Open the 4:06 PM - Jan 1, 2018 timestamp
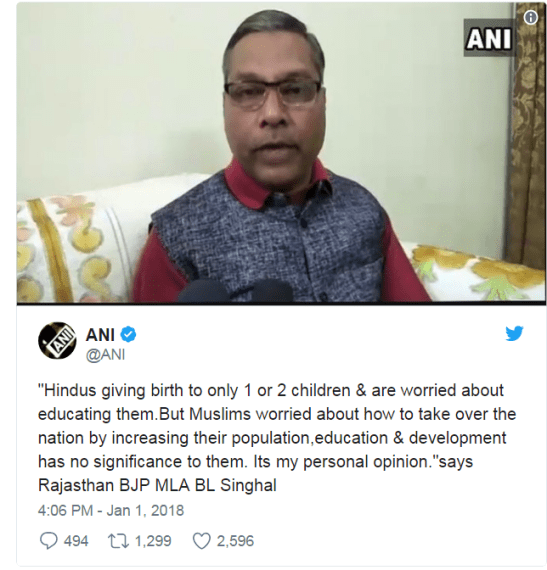Image resolution: width=547 pixels, height=570 pixels. tap(111, 510)
